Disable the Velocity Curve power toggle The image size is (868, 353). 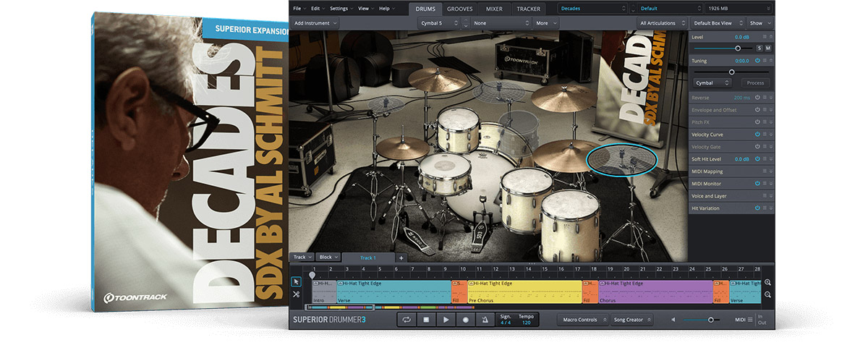coord(757,135)
